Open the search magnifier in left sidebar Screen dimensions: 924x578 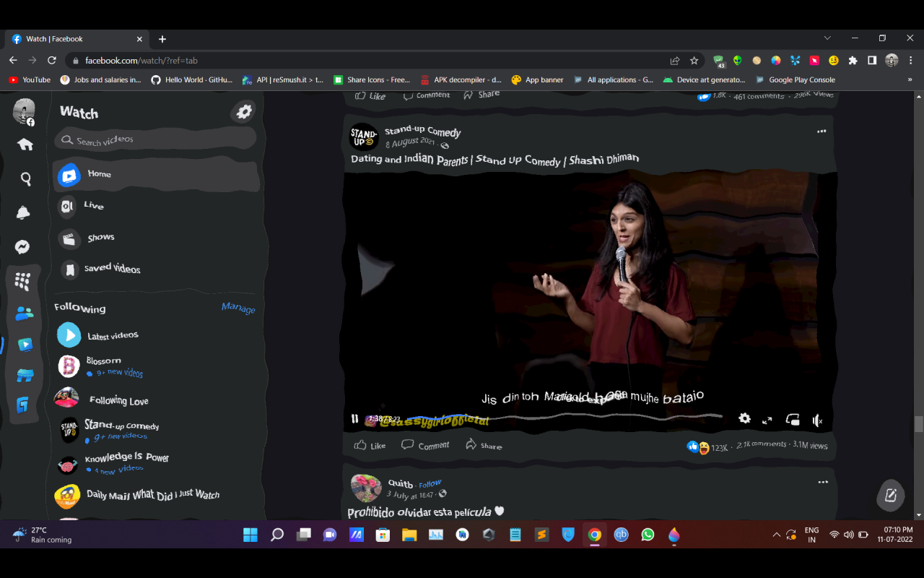point(26,178)
